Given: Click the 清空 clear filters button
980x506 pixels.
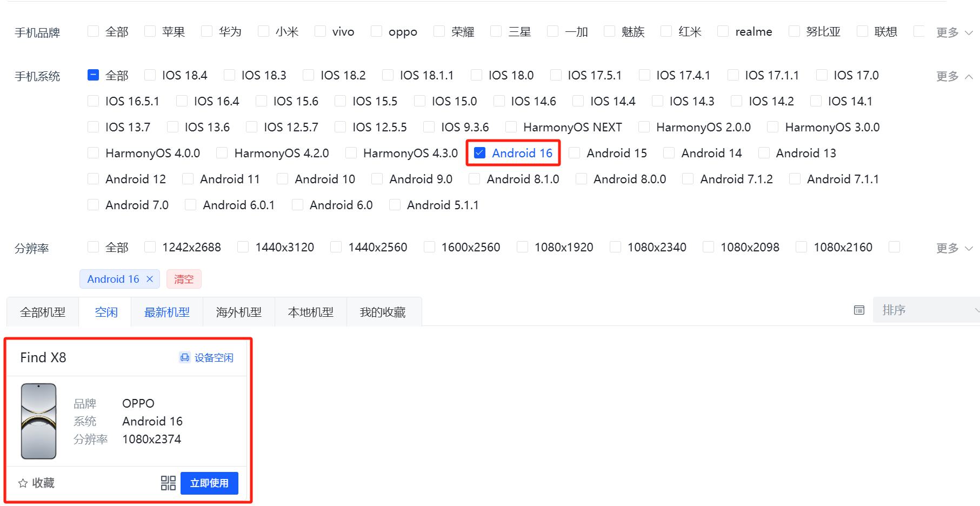Looking at the screenshot, I should tap(184, 279).
